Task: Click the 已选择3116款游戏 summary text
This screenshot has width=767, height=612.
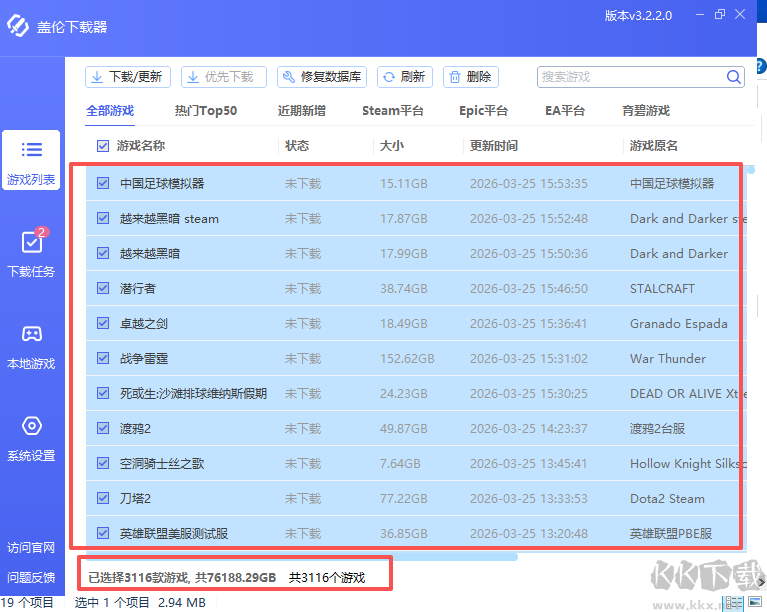Action: 138,578
